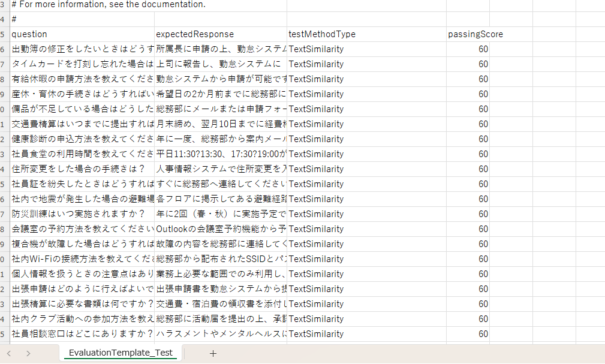Select response cell starting '勤怠システムから申請が可能'

221,79
